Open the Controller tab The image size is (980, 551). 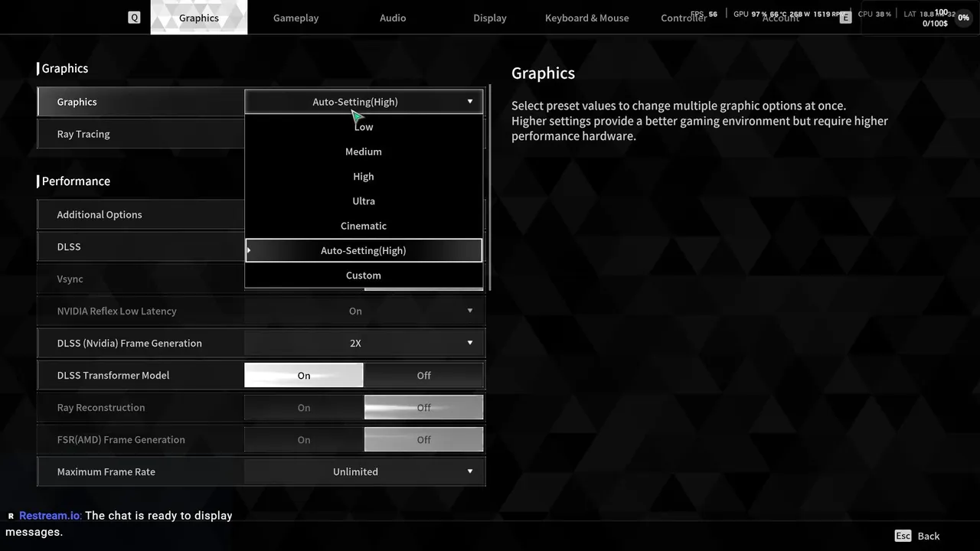click(x=684, y=18)
